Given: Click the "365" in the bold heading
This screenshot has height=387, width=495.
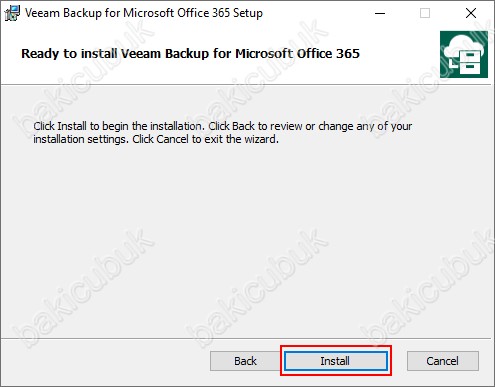Looking at the screenshot, I should (348, 53).
